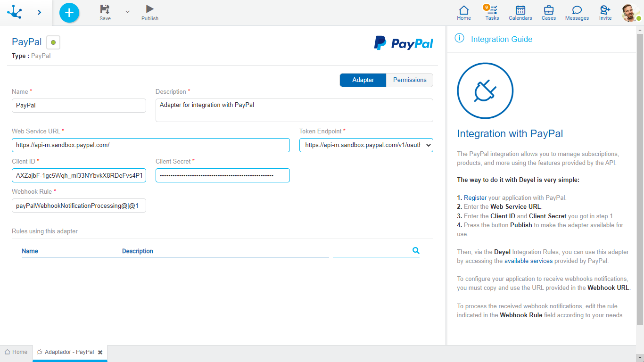
Task: Click the available services link
Action: (x=528, y=261)
